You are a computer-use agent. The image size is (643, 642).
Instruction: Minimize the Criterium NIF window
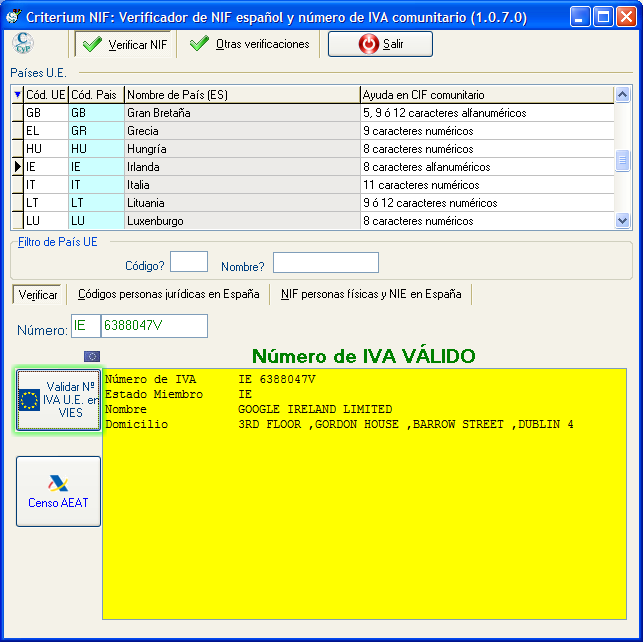pos(580,17)
